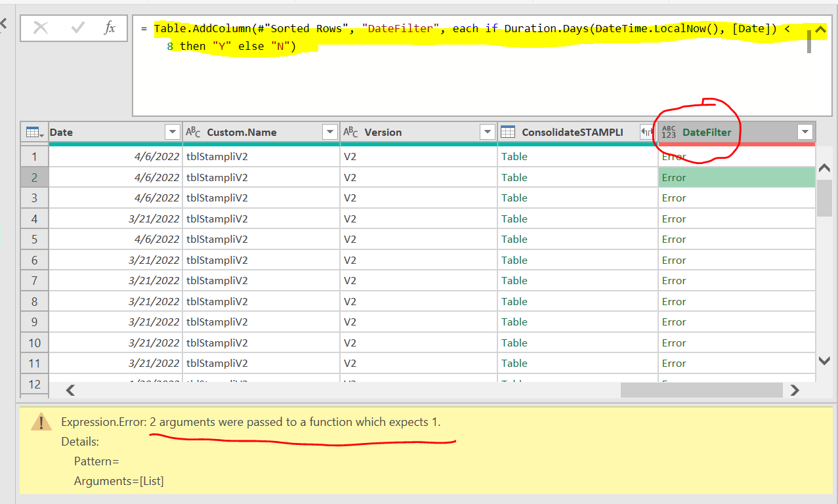The image size is (838, 504).
Task: Cancel the formula edit with the X icon
Action: [x=41, y=28]
